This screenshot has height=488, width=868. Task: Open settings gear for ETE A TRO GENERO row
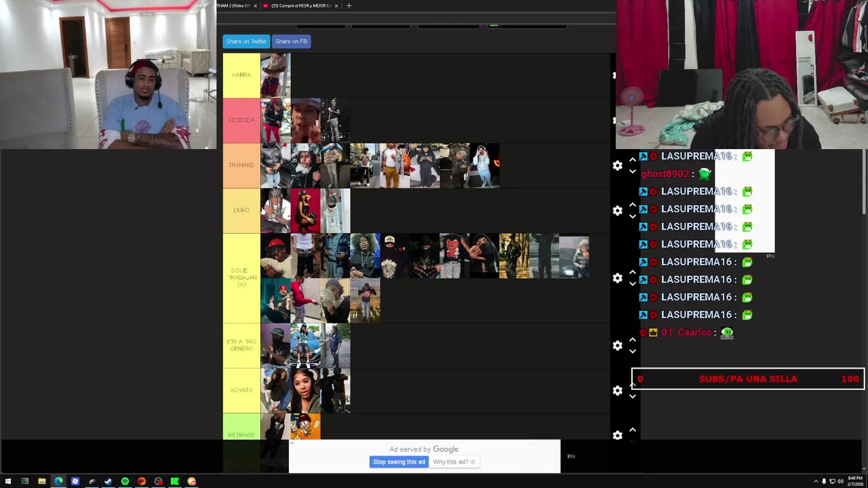[x=617, y=346]
